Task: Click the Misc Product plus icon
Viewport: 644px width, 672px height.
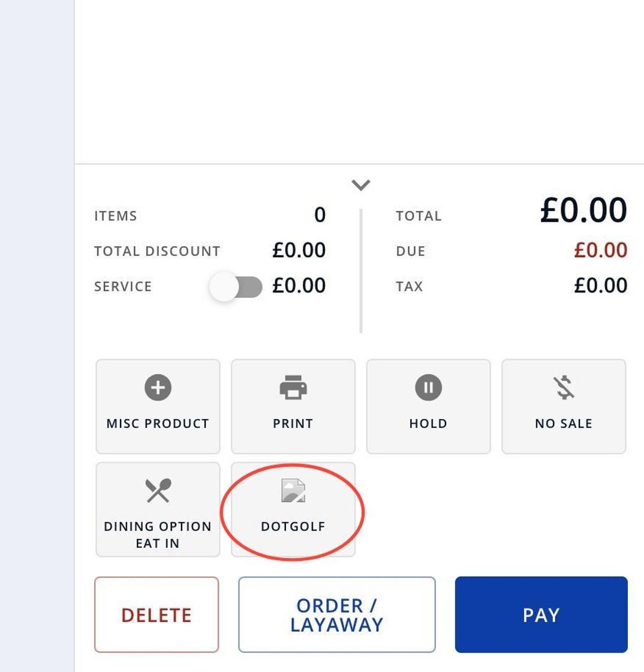Action: [158, 387]
